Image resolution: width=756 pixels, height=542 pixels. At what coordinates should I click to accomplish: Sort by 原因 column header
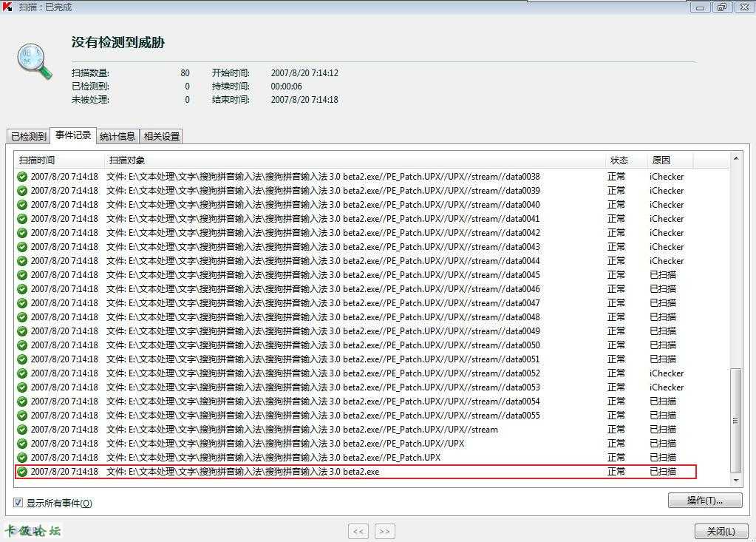click(670, 160)
